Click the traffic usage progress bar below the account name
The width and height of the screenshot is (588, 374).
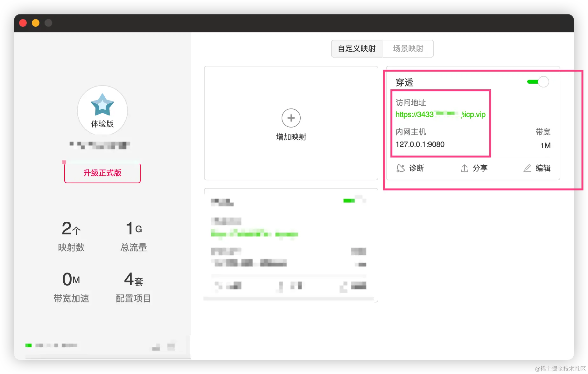[101, 162]
